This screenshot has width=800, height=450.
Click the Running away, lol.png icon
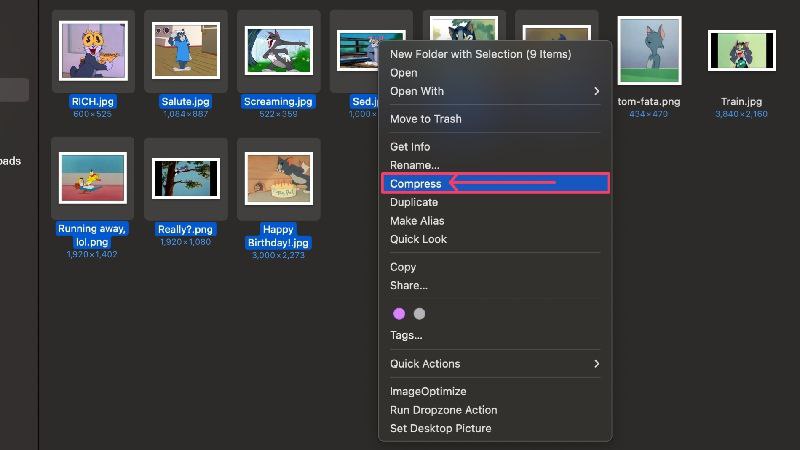[92, 178]
